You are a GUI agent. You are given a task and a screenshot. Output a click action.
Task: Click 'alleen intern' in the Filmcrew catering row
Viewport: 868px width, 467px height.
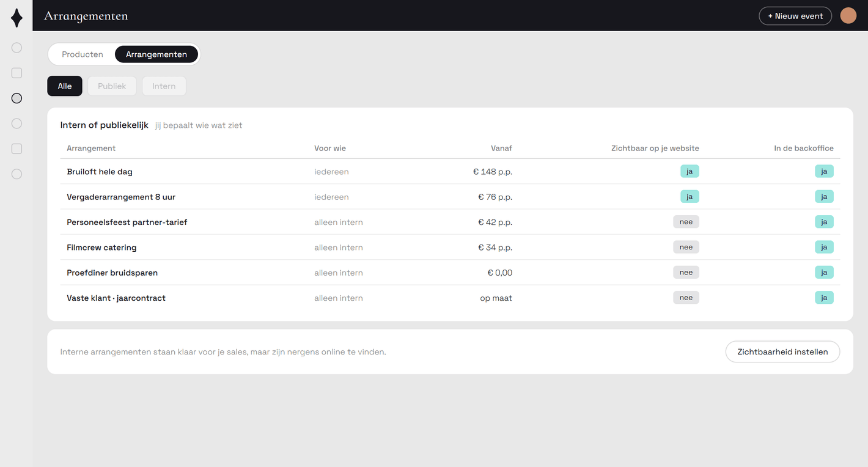pyautogui.click(x=339, y=248)
